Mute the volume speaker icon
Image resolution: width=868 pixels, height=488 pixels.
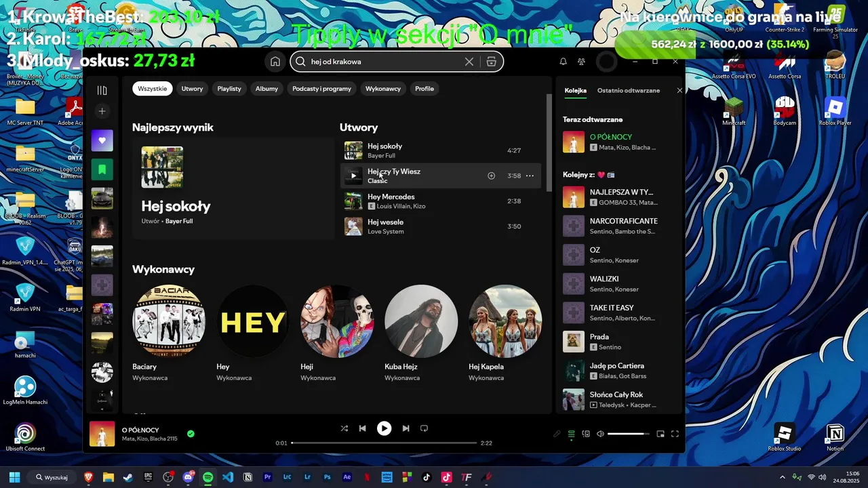[x=600, y=434]
